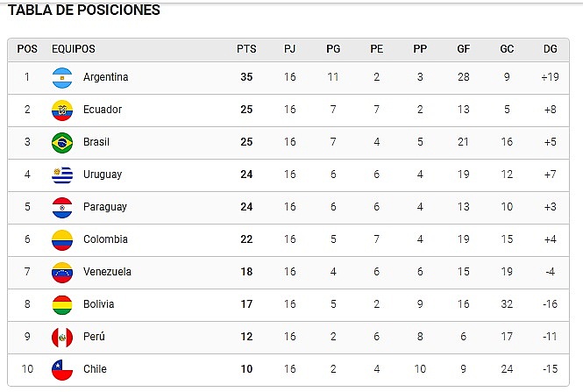This screenshot has height=392, width=583.
Task: Click the GF column header
Action: [463, 49]
